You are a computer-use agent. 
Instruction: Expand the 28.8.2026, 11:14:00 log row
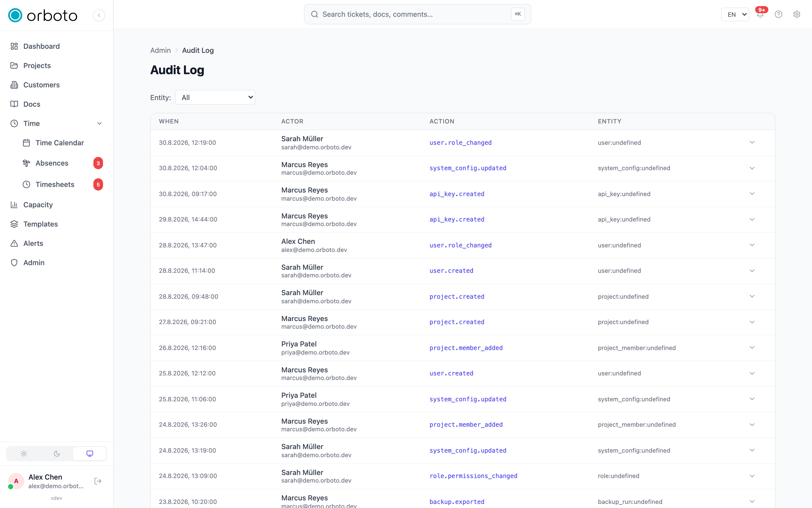pos(752,271)
